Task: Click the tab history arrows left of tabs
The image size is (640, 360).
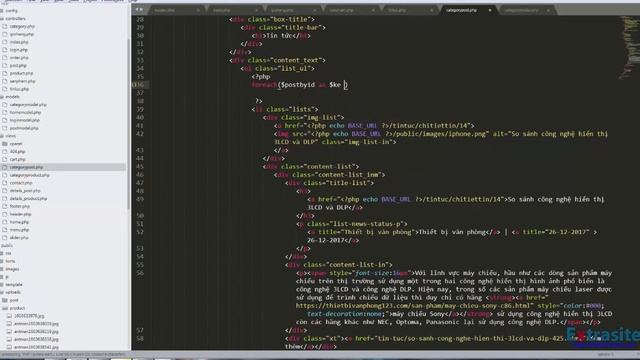Action: 139,9
